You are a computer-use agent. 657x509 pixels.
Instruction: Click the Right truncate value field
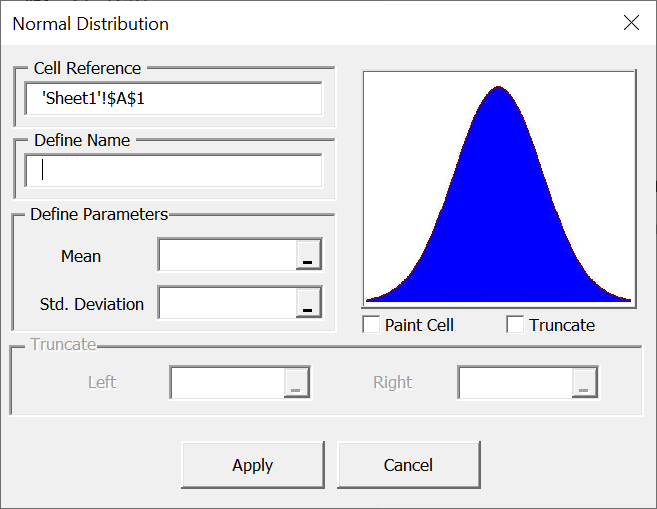tap(515, 382)
